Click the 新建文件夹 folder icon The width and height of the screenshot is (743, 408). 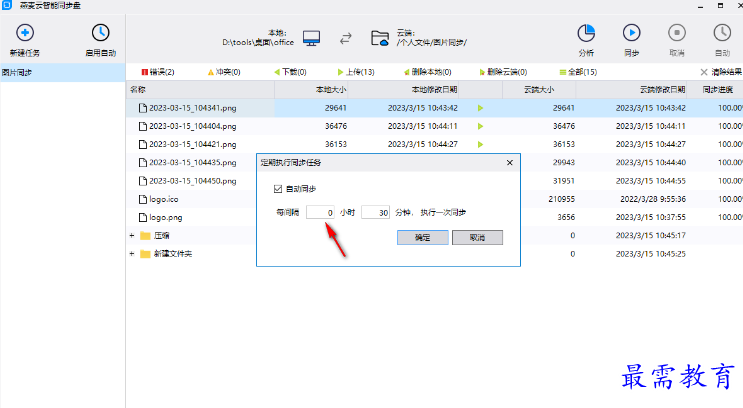click(x=145, y=254)
